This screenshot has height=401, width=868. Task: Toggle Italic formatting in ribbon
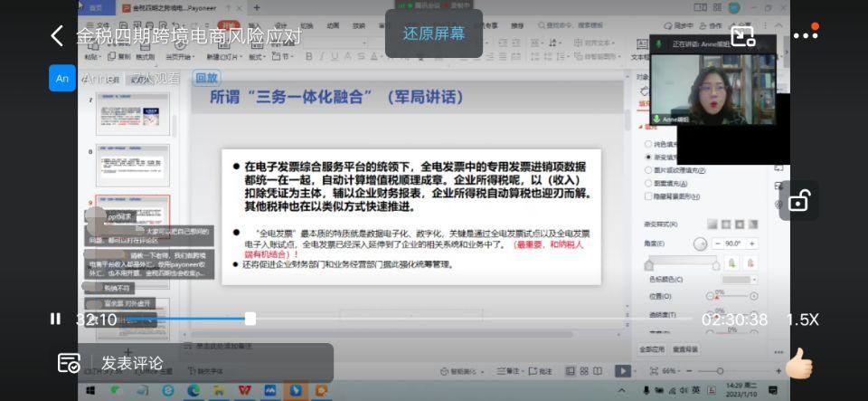pyautogui.click(x=322, y=56)
